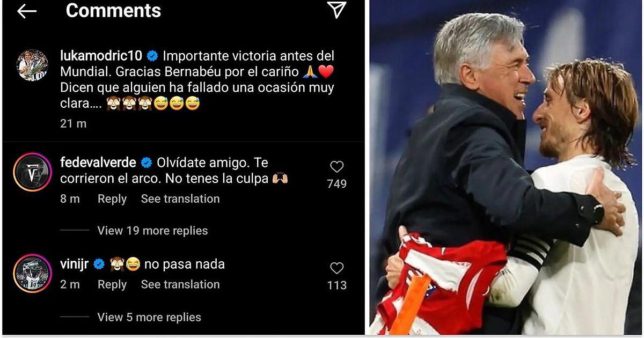Tap lukamodric10's verified badge
The height and width of the screenshot is (338, 644).
coord(152,56)
